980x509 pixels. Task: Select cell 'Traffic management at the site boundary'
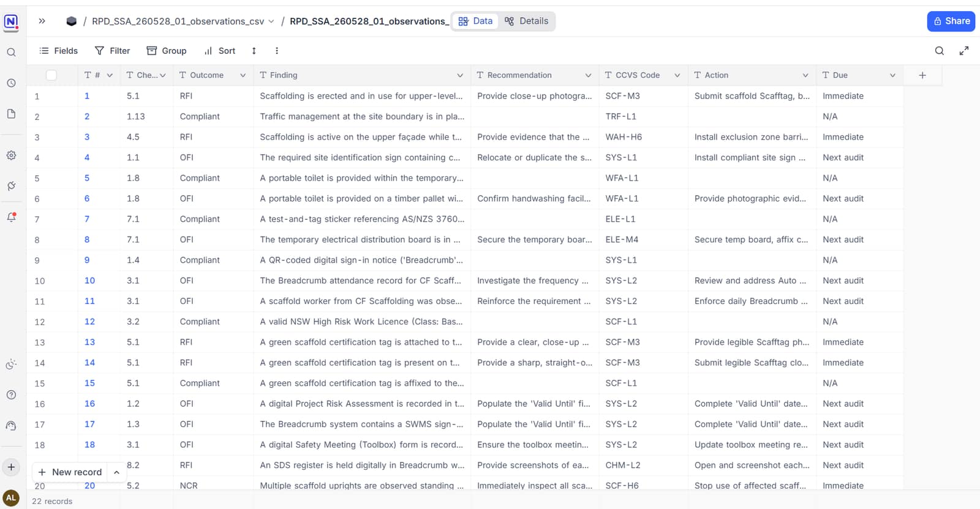pos(362,116)
